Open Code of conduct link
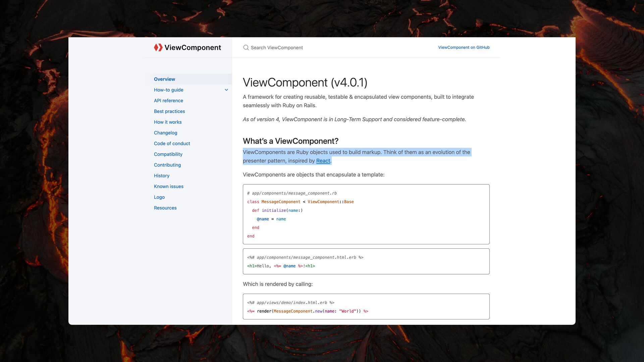 pyautogui.click(x=172, y=143)
